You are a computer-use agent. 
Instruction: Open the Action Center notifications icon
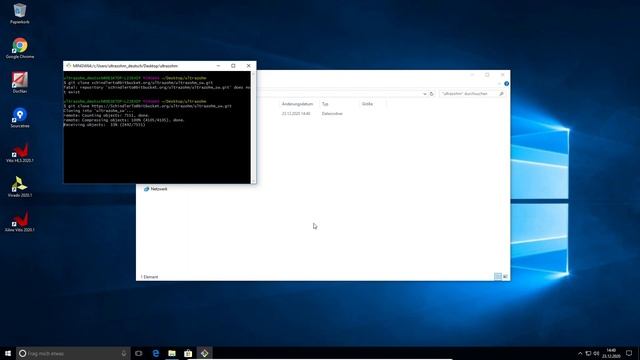point(629,353)
